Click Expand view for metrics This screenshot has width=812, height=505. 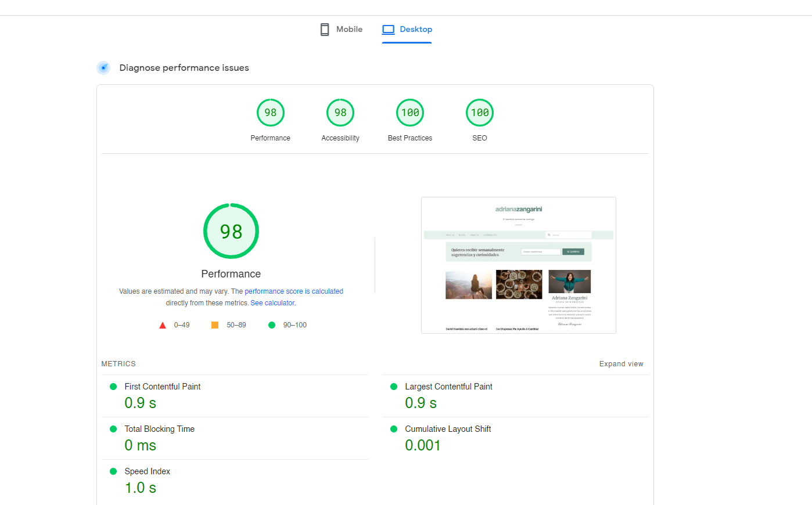(621, 364)
